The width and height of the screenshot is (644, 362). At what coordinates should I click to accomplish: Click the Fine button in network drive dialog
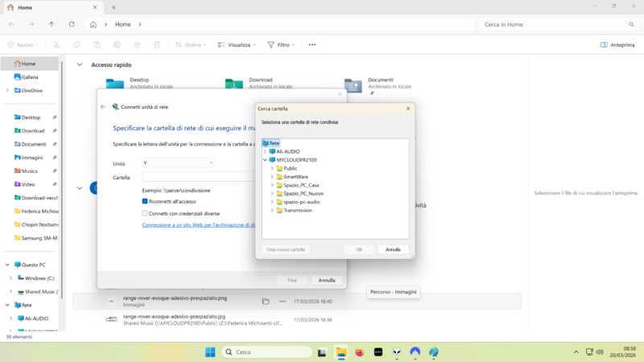(292, 280)
